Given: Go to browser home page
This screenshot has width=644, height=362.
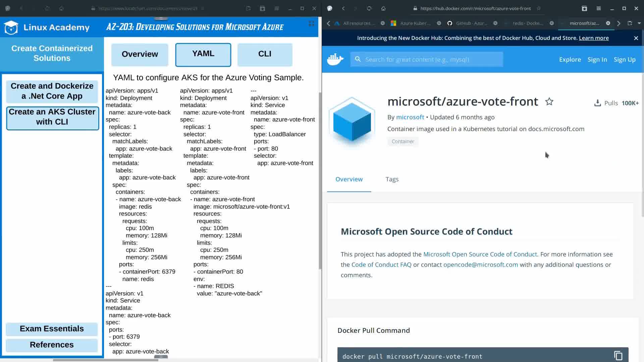Looking at the screenshot, I should coord(383,8).
